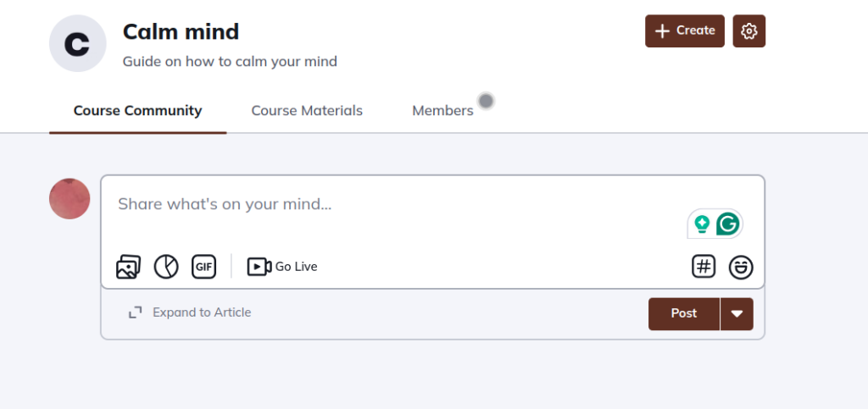Click the user profile picture

point(70,199)
